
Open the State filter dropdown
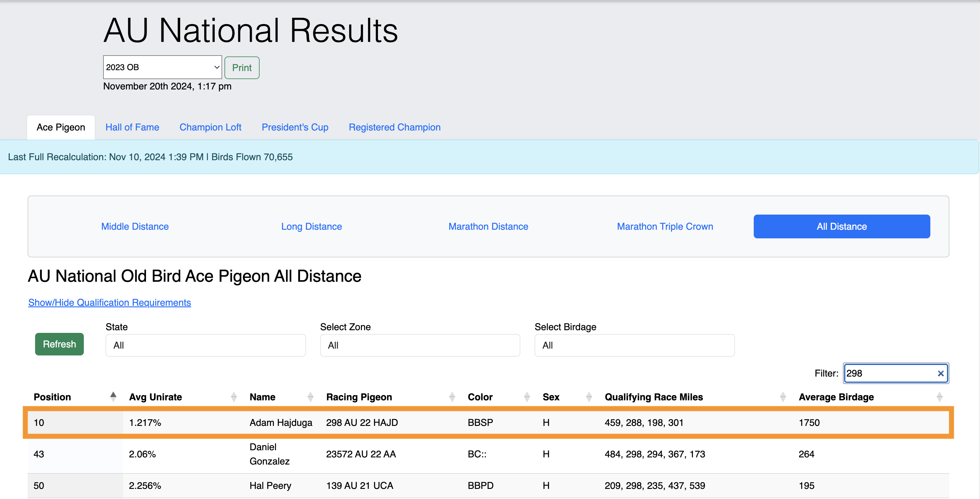tap(205, 345)
